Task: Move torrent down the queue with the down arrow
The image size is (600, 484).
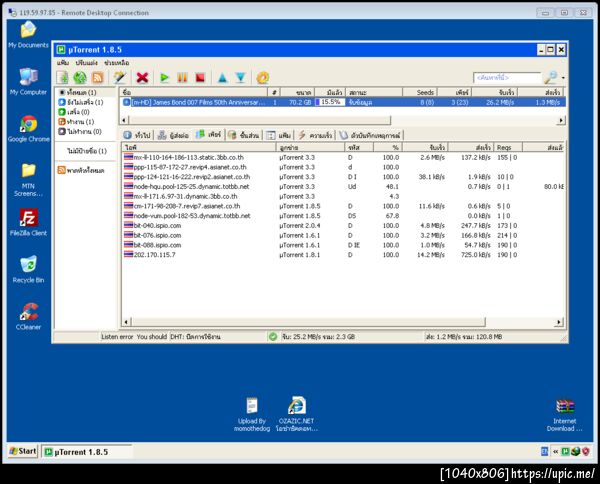Action: click(240, 78)
